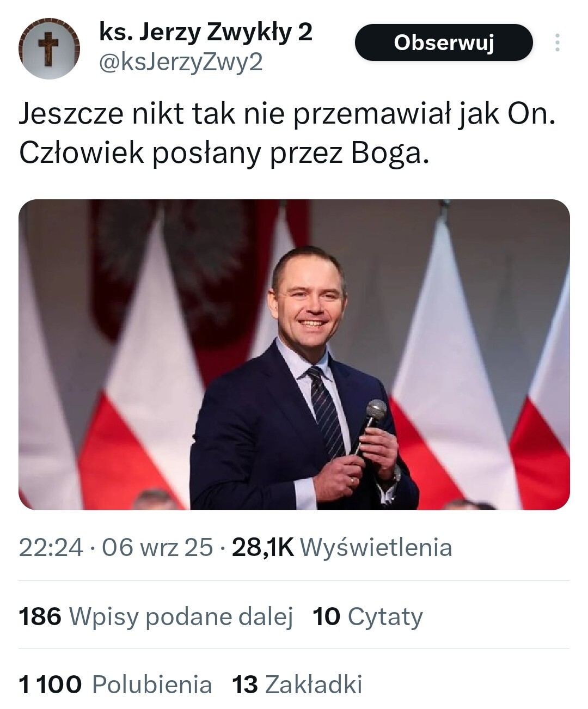Click the second tweet line, Człowiek posłany przez Boga

[224, 155]
